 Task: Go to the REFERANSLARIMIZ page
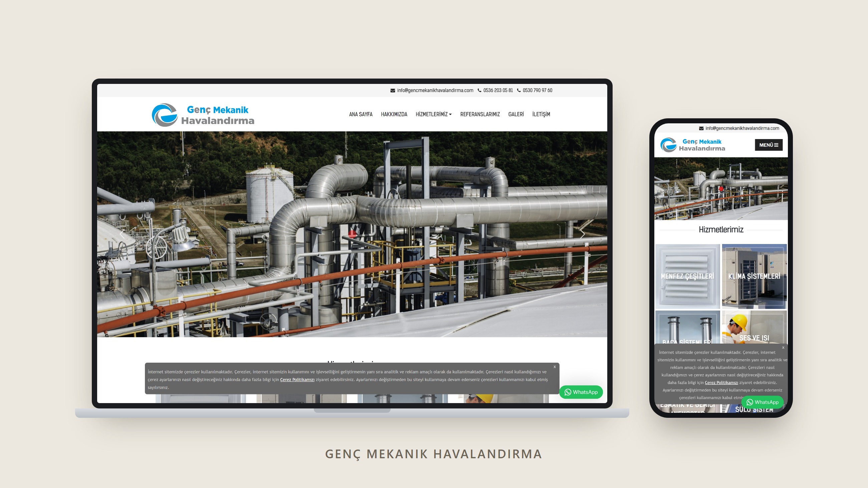point(480,114)
